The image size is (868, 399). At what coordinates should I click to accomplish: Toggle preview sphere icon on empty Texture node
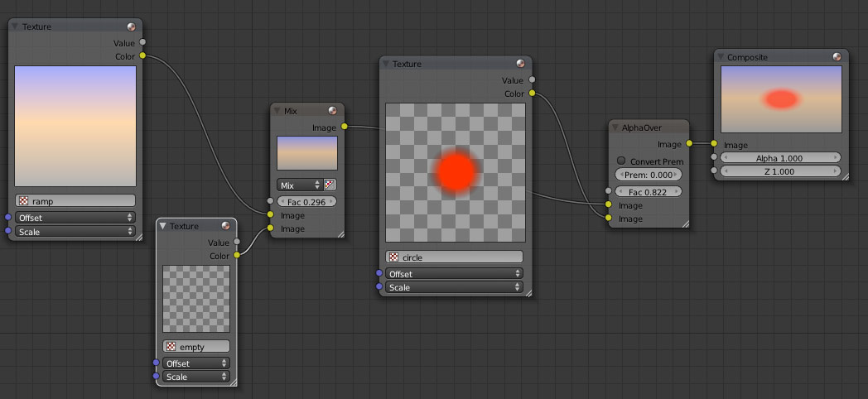225,226
